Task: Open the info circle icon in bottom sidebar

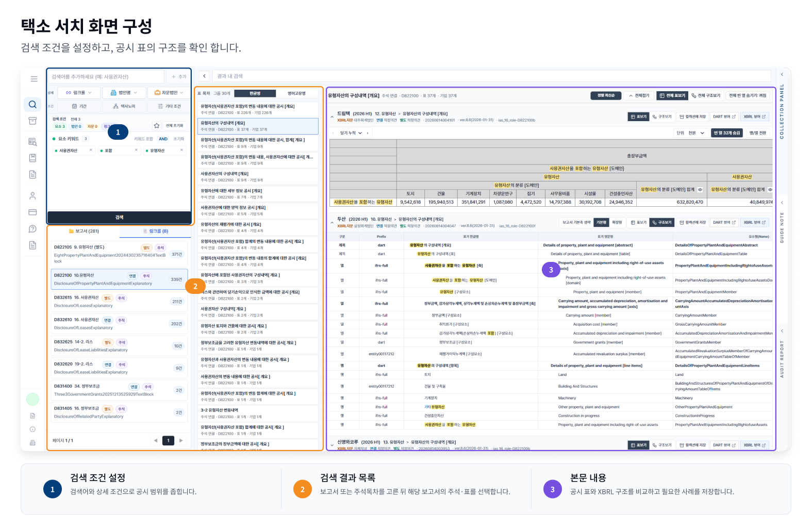Action: click(x=32, y=429)
